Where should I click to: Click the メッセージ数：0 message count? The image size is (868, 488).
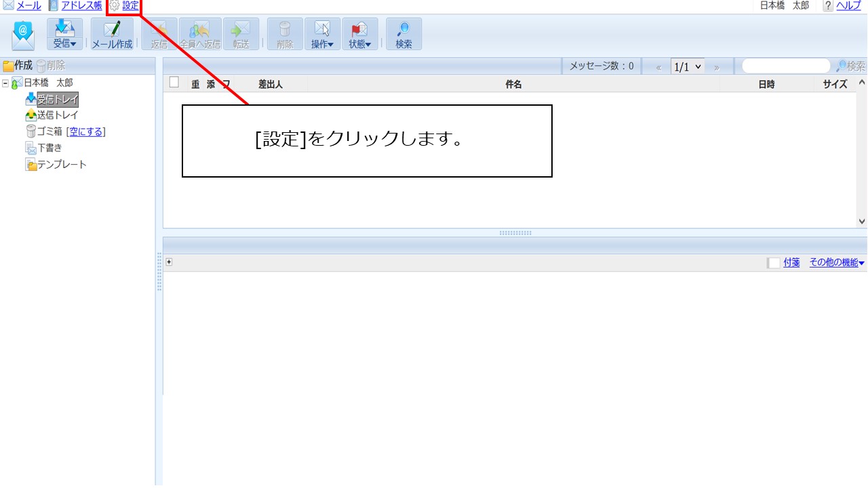601,66
